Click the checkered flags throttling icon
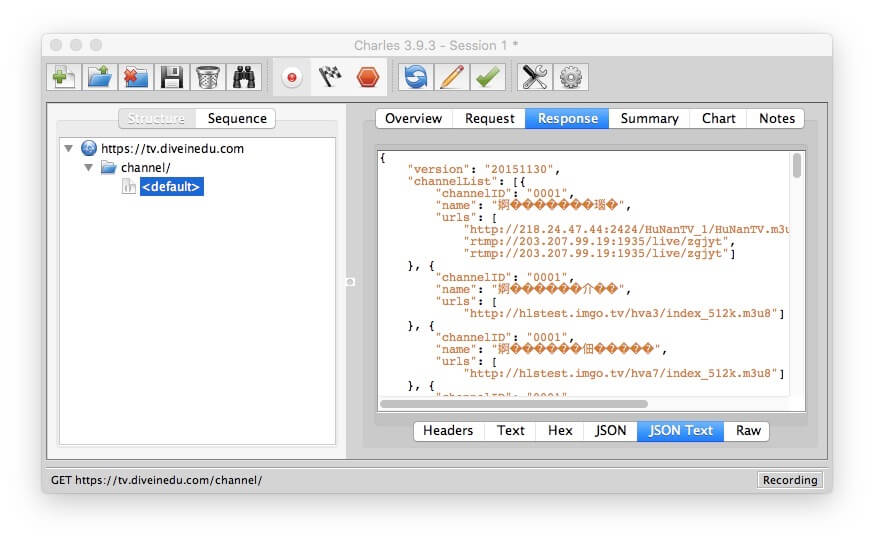Viewport: 874px width, 543px height. 330,77
